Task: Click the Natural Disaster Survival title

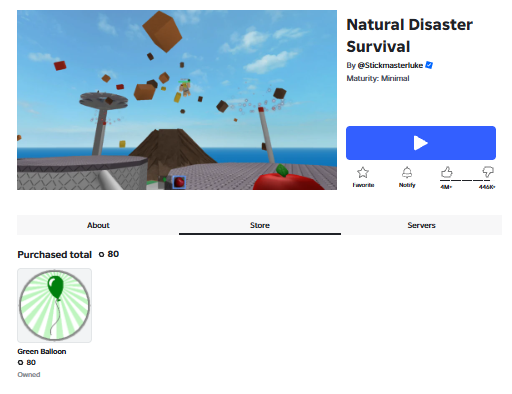Action: point(409,35)
